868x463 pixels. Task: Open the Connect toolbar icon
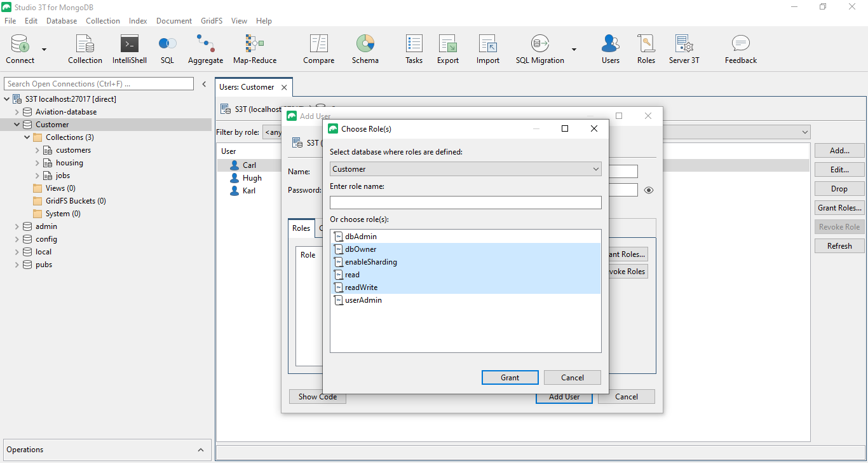(20, 50)
